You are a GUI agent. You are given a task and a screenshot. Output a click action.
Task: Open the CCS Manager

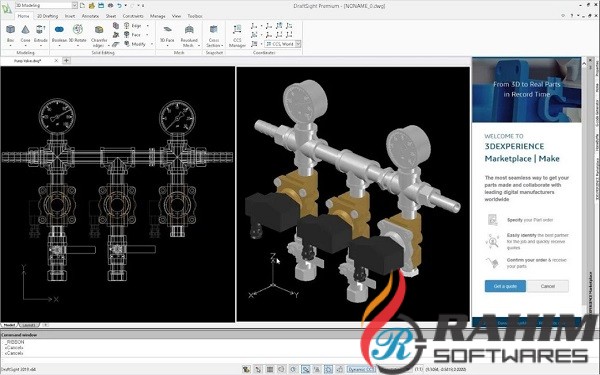[237, 35]
